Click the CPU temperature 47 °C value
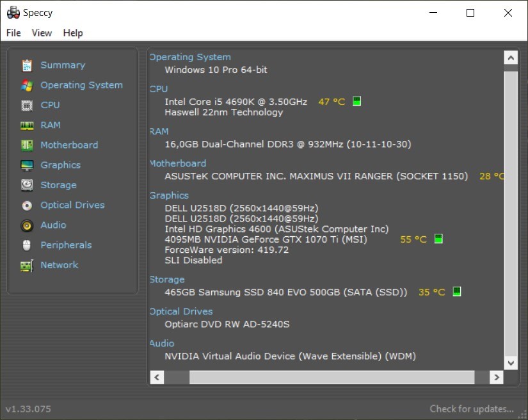The image size is (528, 420). coord(332,102)
